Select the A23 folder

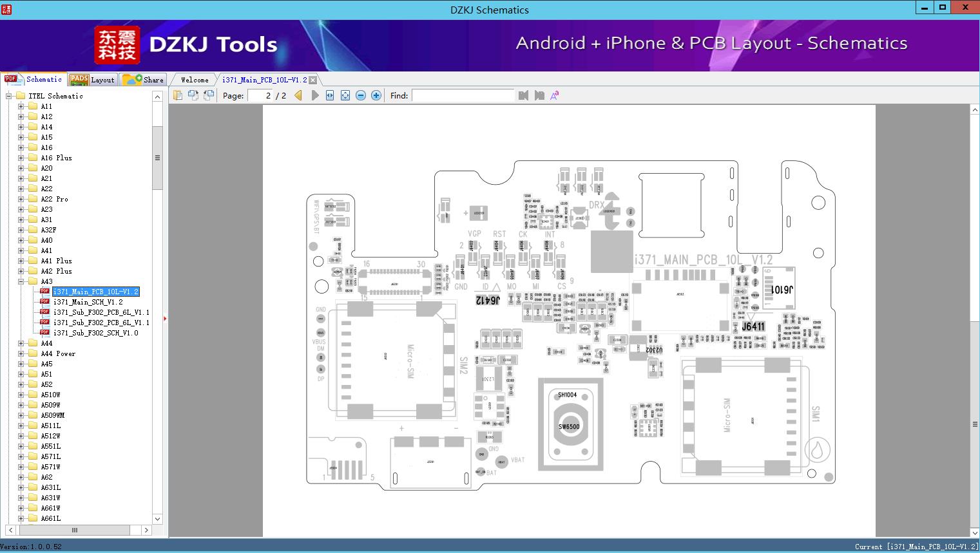pos(46,209)
